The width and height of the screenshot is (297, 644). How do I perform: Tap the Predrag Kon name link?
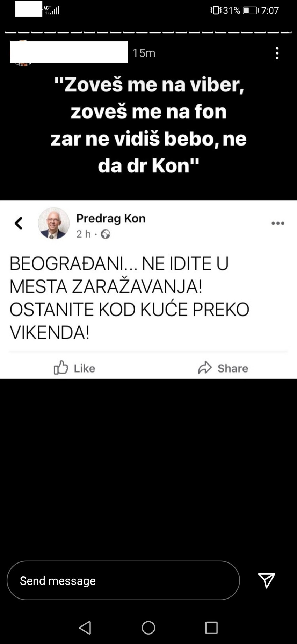click(x=111, y=218)
